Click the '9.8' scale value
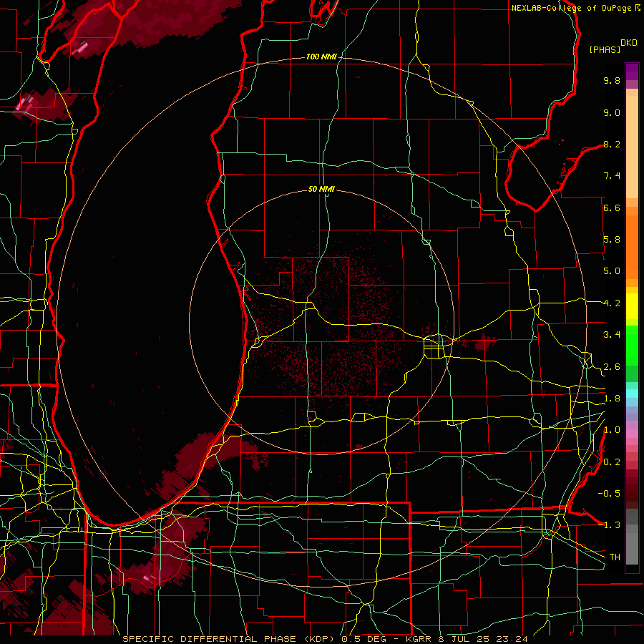Viewport: 644px width, 644px height. coord(612,80)
